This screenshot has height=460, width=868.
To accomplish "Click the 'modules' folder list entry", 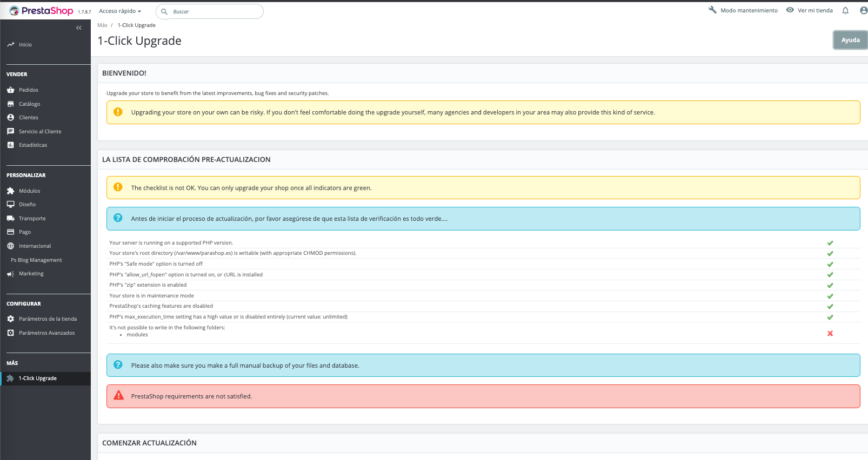I will pos(137,335).
